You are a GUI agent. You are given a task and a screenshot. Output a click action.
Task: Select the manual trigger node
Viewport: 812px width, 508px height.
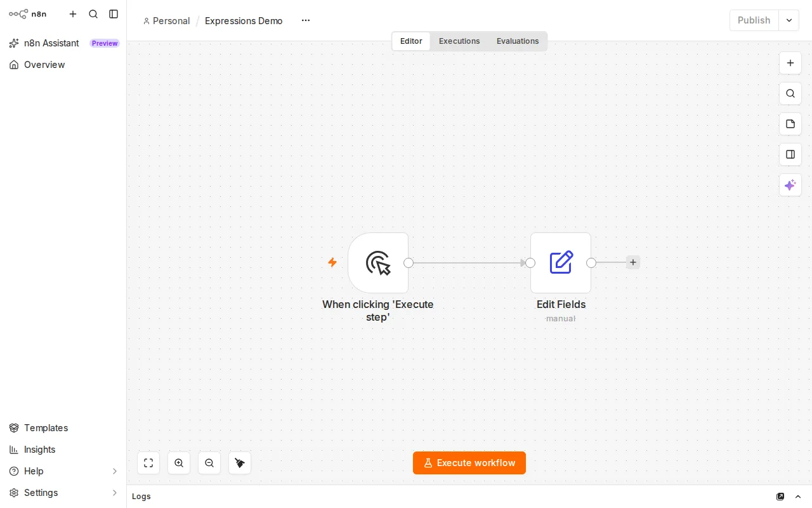coord(378,263)
